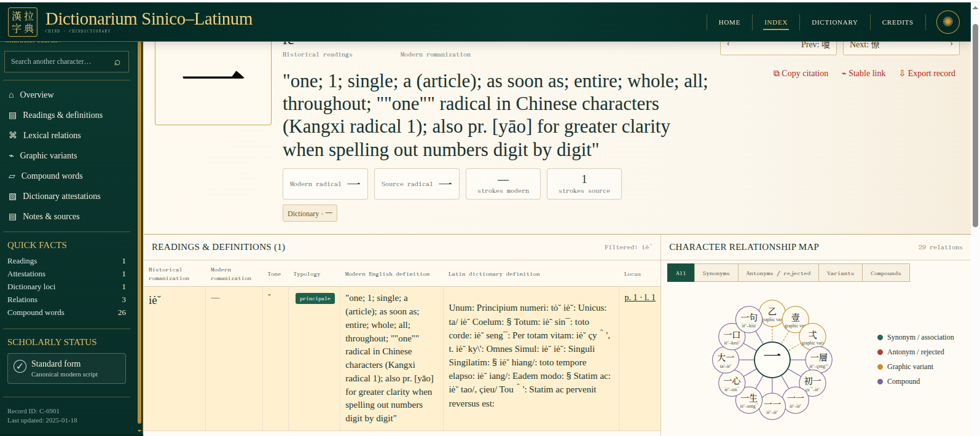Select the 一層 compound node
The height and width of the screenshot is (436, 980).
pos(818,359)
